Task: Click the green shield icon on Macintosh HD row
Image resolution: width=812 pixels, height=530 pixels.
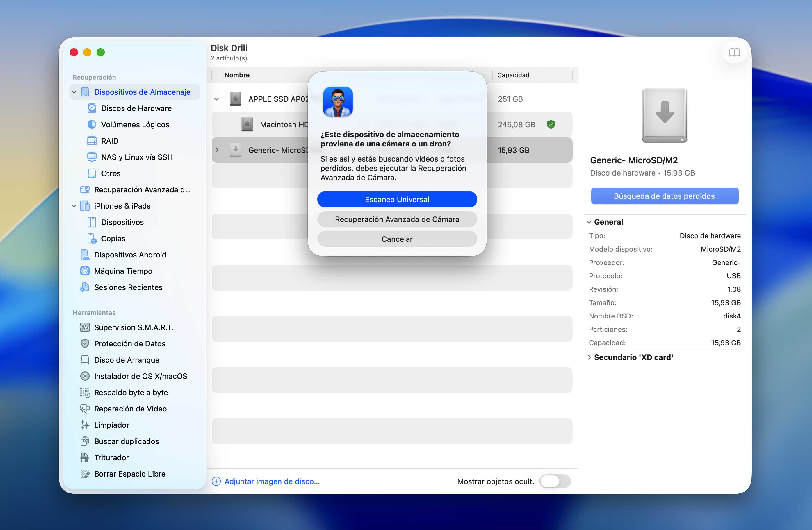Action: (551, 124)
